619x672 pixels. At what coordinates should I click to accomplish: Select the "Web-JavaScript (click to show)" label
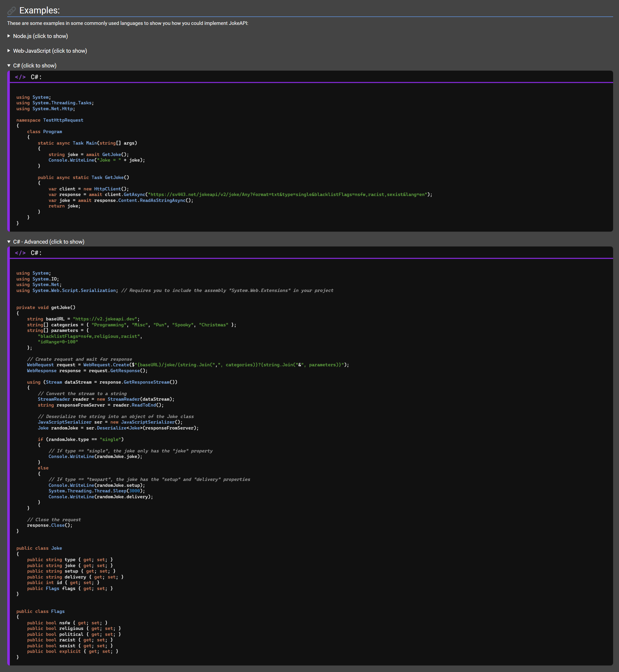pos(50,50)
